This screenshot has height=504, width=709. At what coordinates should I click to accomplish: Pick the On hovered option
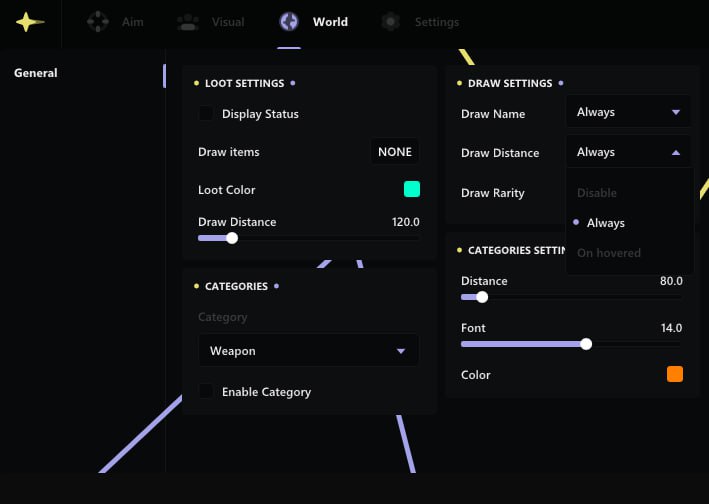(609, 253)
